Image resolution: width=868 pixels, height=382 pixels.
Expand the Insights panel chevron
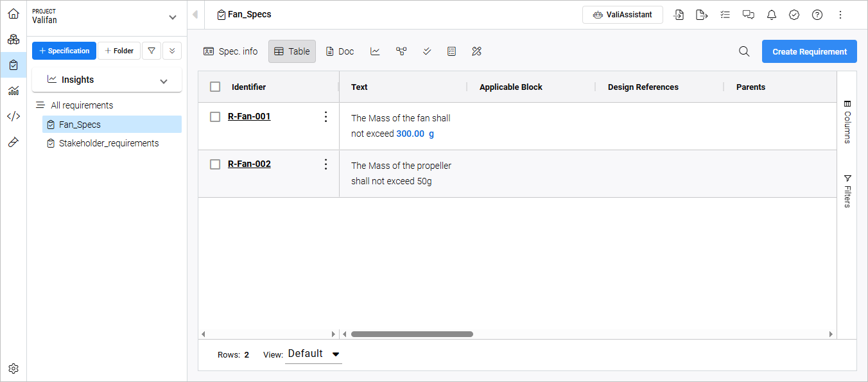tap(164, 81)
